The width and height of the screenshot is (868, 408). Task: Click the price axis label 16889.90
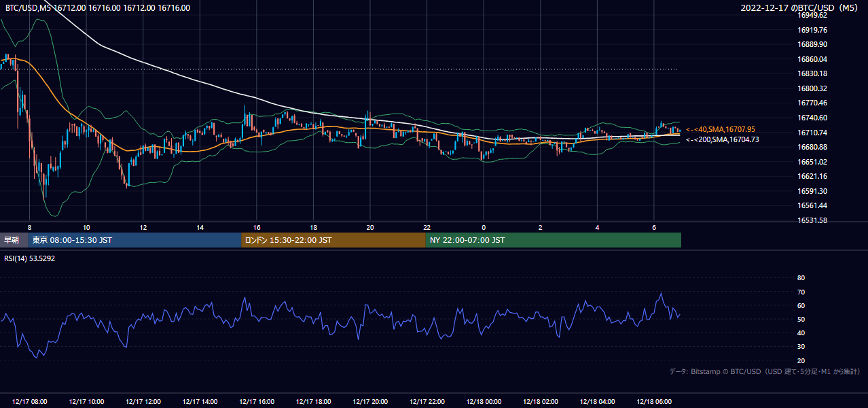click(x=812, y=44)
